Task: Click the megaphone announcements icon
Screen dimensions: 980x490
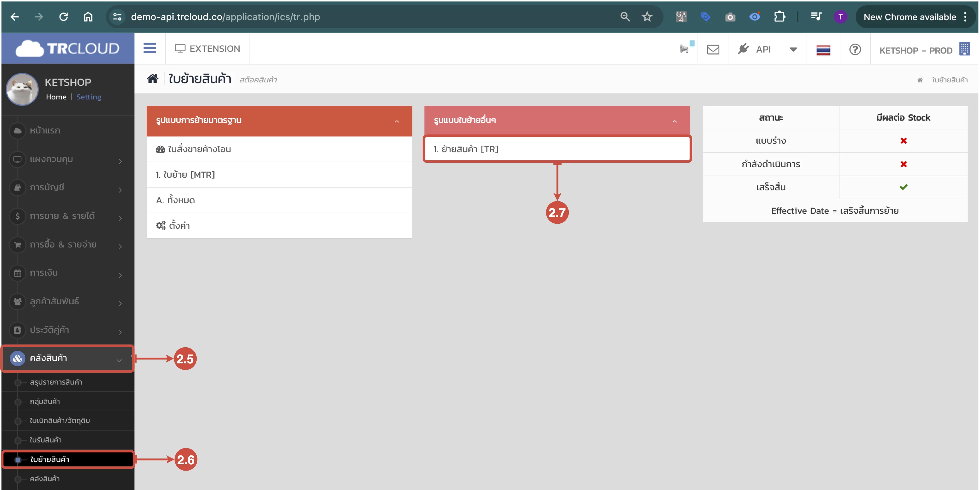Action: coord(684,49)
